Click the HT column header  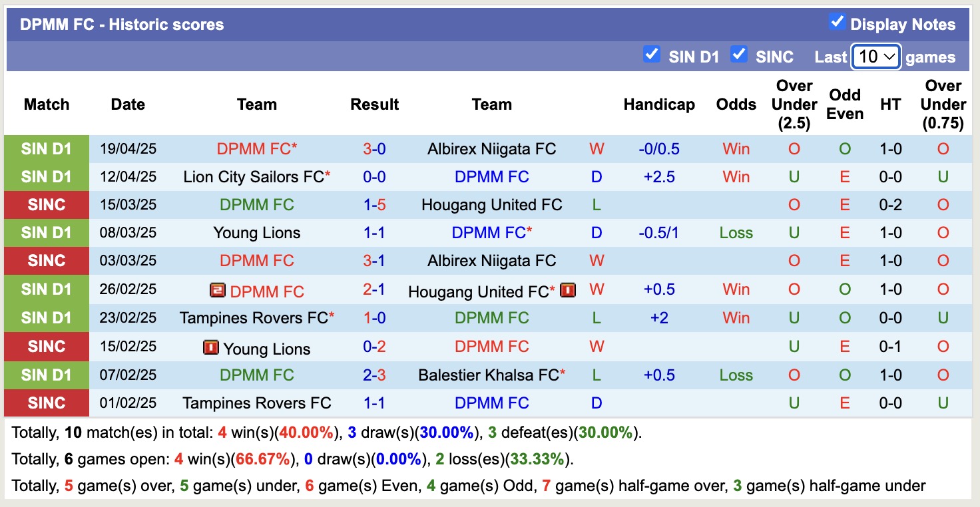click(x=890, y=104)
